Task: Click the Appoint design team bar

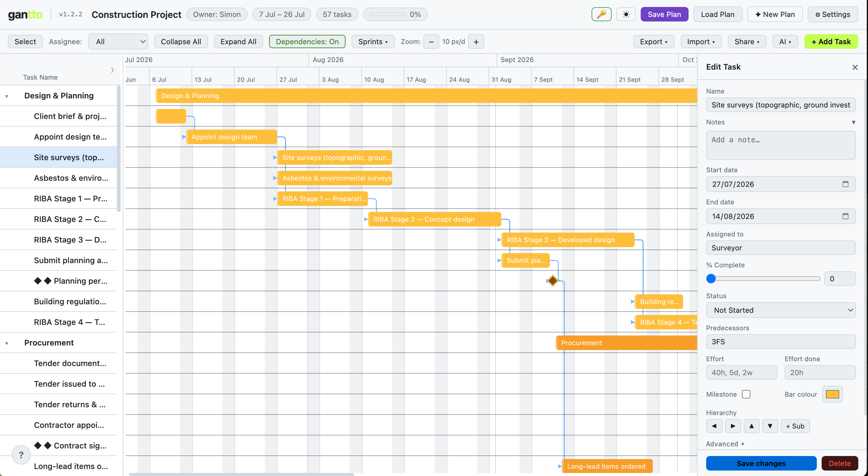Action: (x=232, y=137)
